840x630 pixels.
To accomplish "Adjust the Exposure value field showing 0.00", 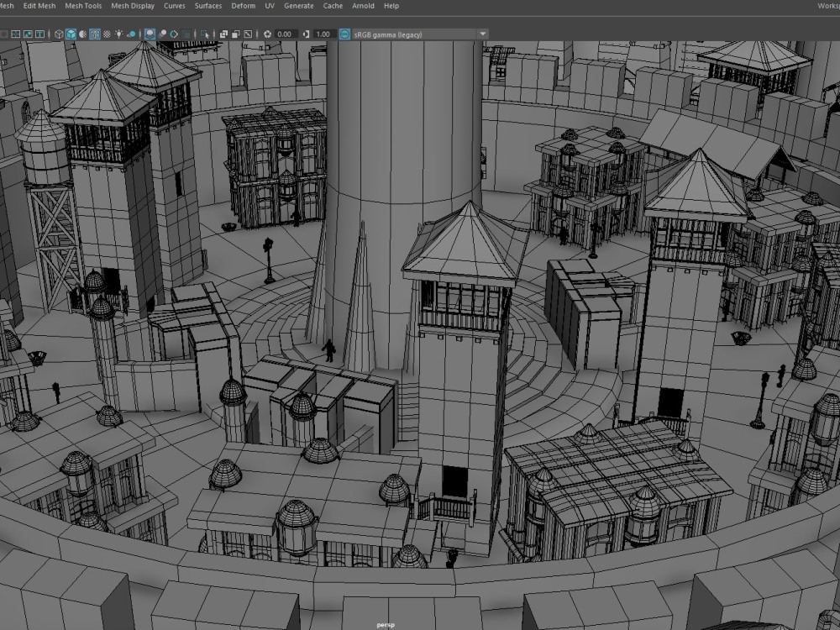I will [x=285, y=34].
